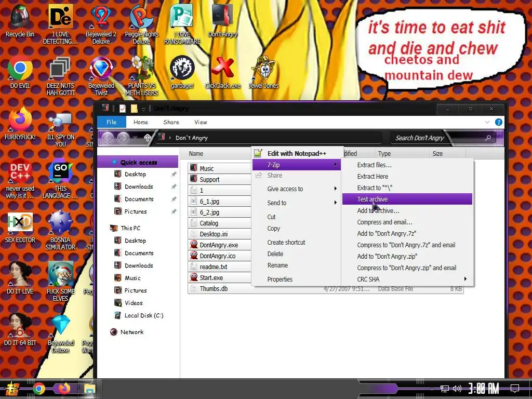The image size is (532, 399).
Task: Launch Bejeweled Deluxe diamond desktop icon
Action: (60, 333)
